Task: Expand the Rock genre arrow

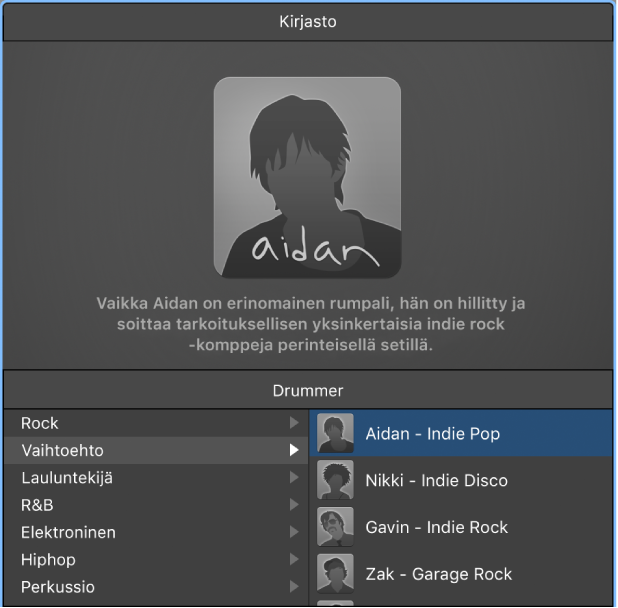Action: 294,424
